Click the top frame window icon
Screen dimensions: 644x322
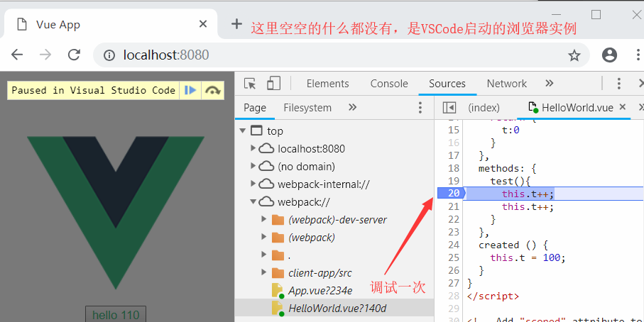[256, 131]
